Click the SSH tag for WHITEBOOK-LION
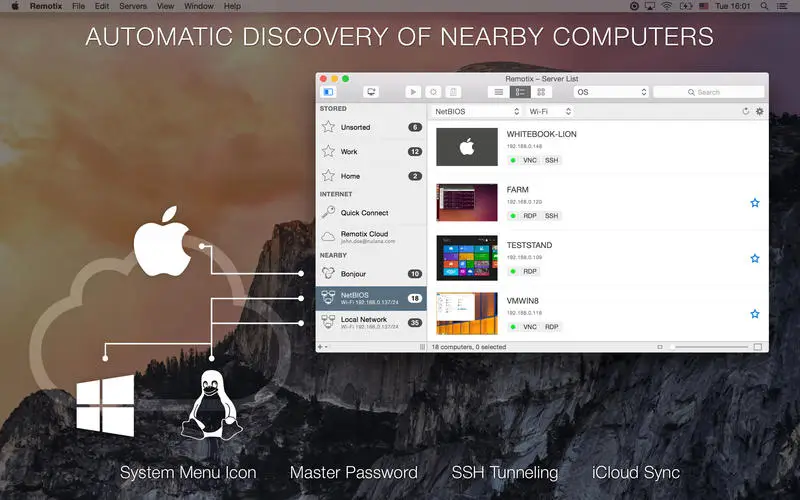800x500 pixels. (x=552, y=160)
